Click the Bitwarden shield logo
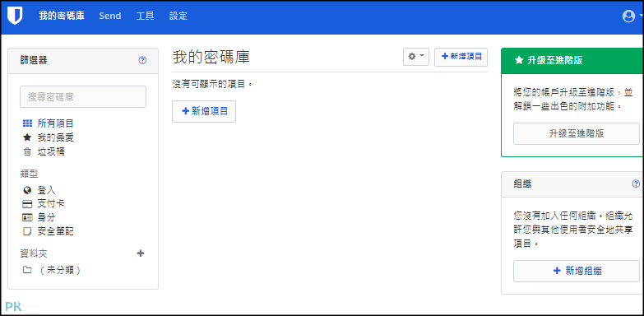The image size is (644, 316). [x=15, y=16]
